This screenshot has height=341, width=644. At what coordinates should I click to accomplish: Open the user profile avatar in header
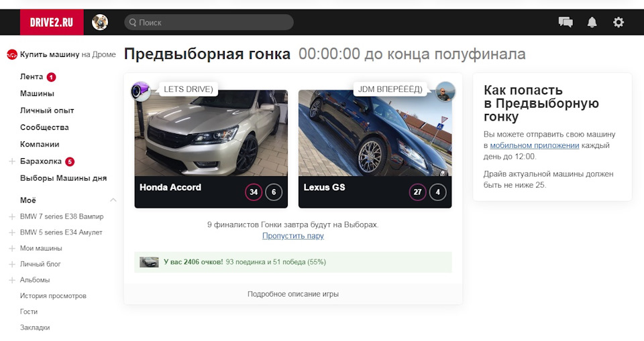coord(100,22)
